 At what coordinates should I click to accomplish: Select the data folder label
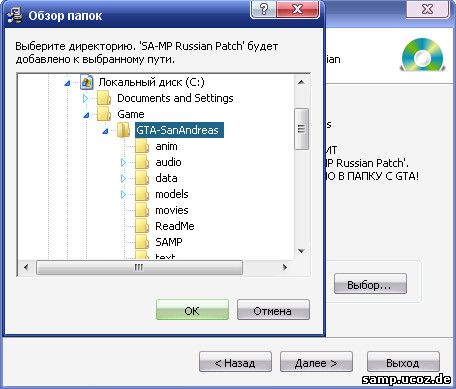[166, 178]
